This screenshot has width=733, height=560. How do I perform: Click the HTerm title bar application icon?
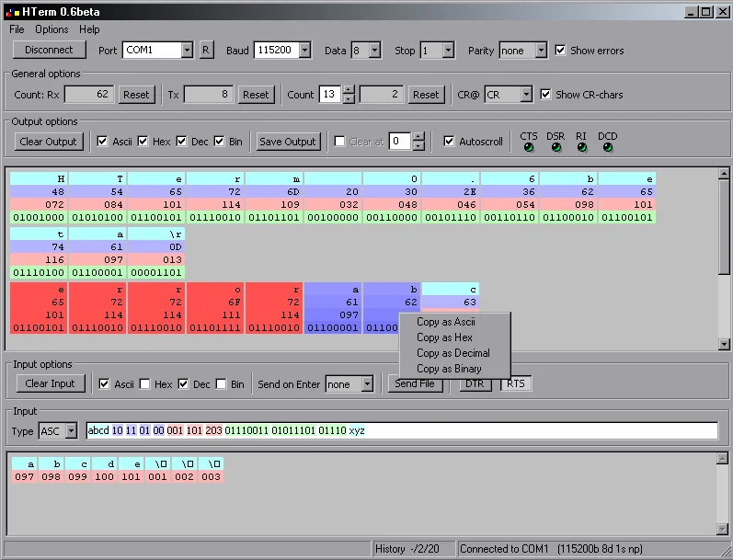(13, 12)
